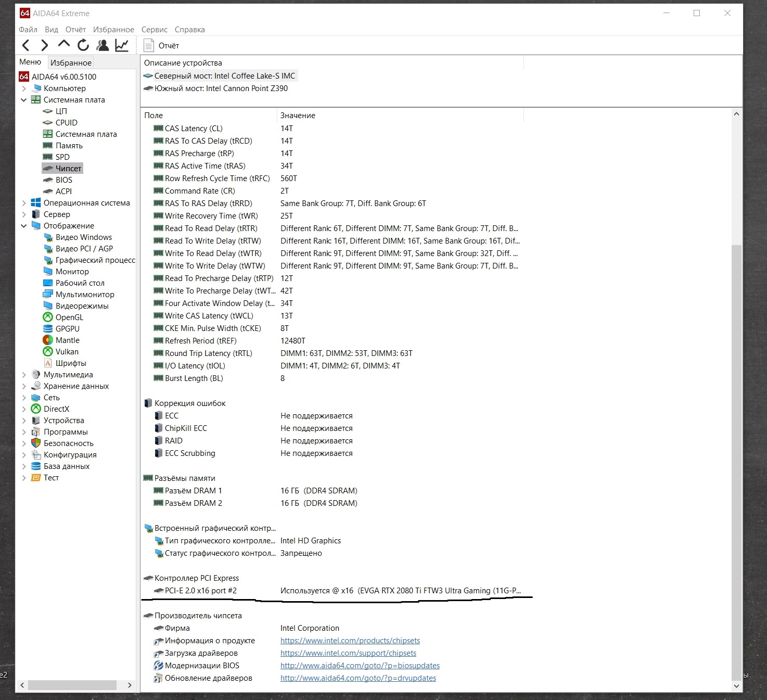
Task: Select the Безопасность shield icon
Action: point(36,443)
